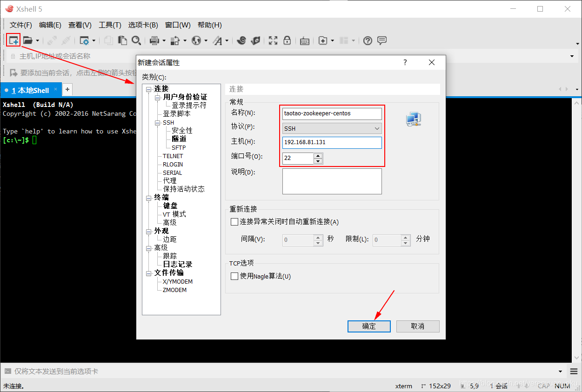The width and height of the screenshot is (582, 392).
Task: Click the Paste clipboard icon
Action: tap(122, 40)
